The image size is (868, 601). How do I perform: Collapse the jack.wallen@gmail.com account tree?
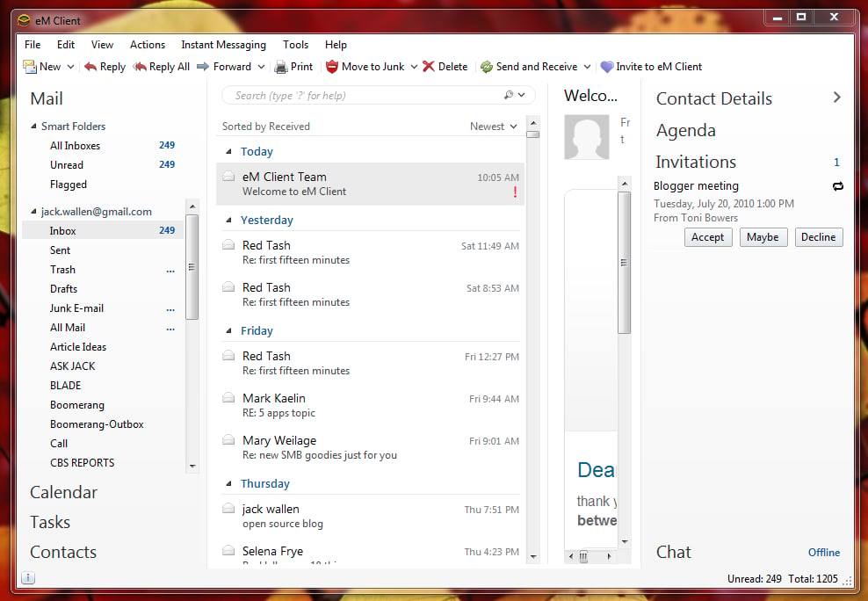(x=33, y=212)
